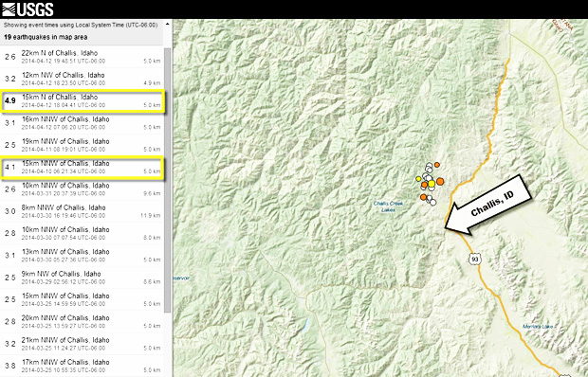Select the 3.2 quake 21km NNW of Challis
The height and width of the screenshot is (377, 588).
tap(82, 344)
